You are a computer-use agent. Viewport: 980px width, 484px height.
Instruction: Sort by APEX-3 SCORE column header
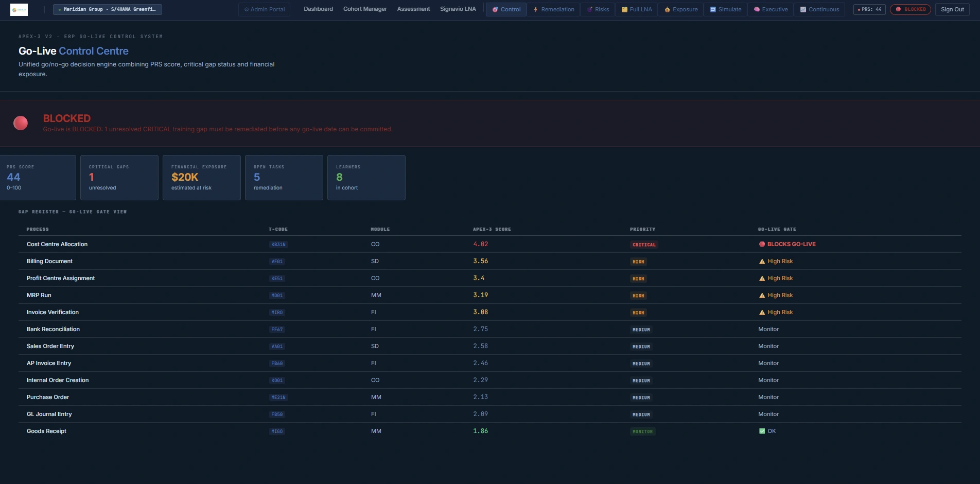(492, 229)
